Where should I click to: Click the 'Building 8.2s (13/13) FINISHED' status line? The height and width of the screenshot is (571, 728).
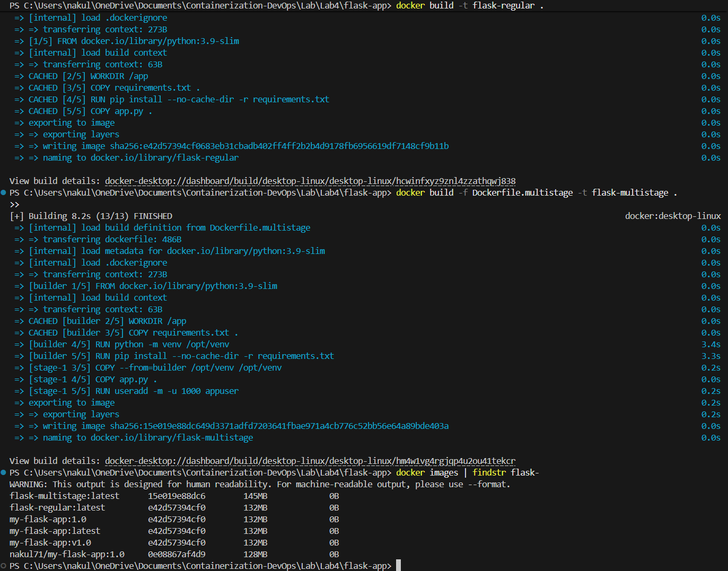click(x=91, y=216)
